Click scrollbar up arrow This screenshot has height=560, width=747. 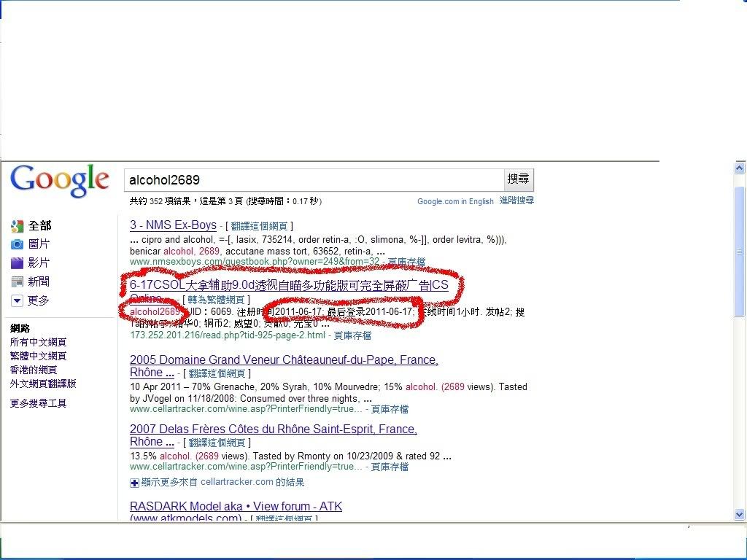coord(740,168)
